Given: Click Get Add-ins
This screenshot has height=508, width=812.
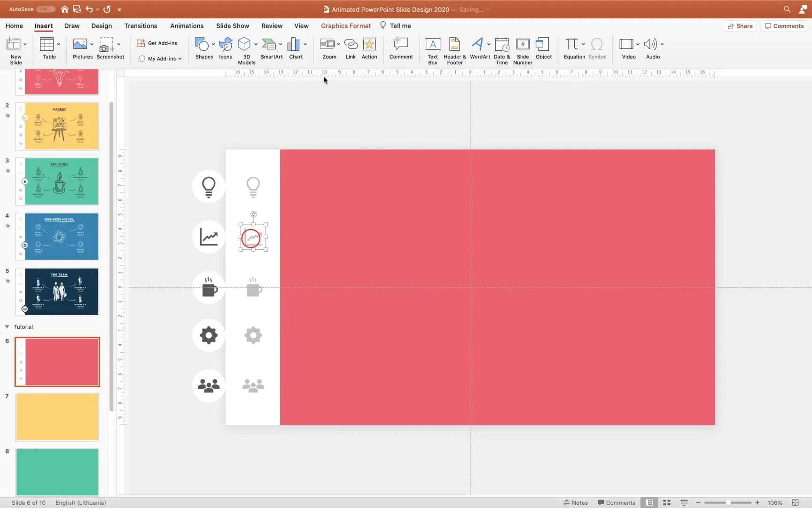Looking at the screenshot, I should pos(157,43).
